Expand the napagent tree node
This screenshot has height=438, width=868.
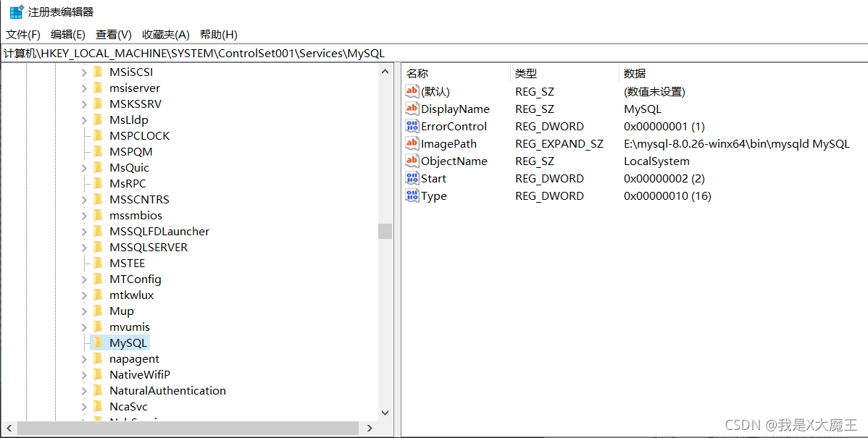click(83, 360)
